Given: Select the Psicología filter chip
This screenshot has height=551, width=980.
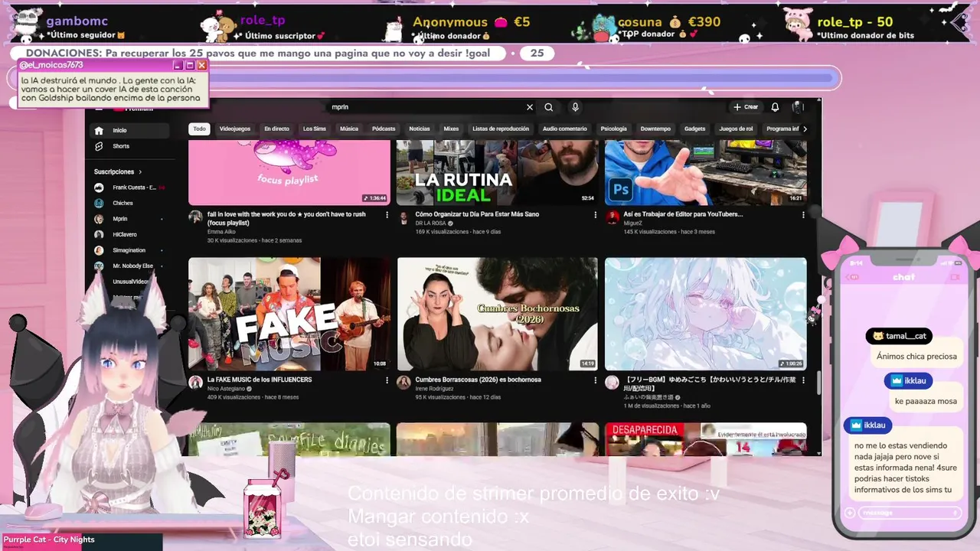Looking at the screenshot, I should tap(613, 129).
